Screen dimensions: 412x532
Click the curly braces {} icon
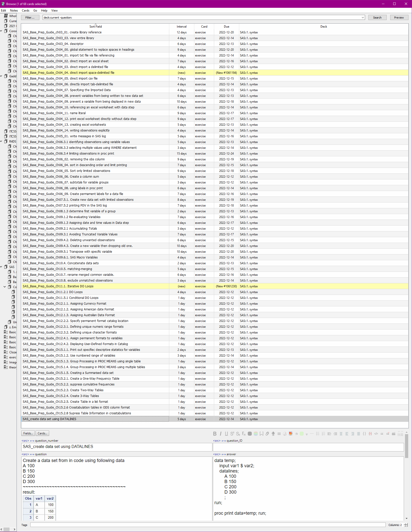pos(364,434)
